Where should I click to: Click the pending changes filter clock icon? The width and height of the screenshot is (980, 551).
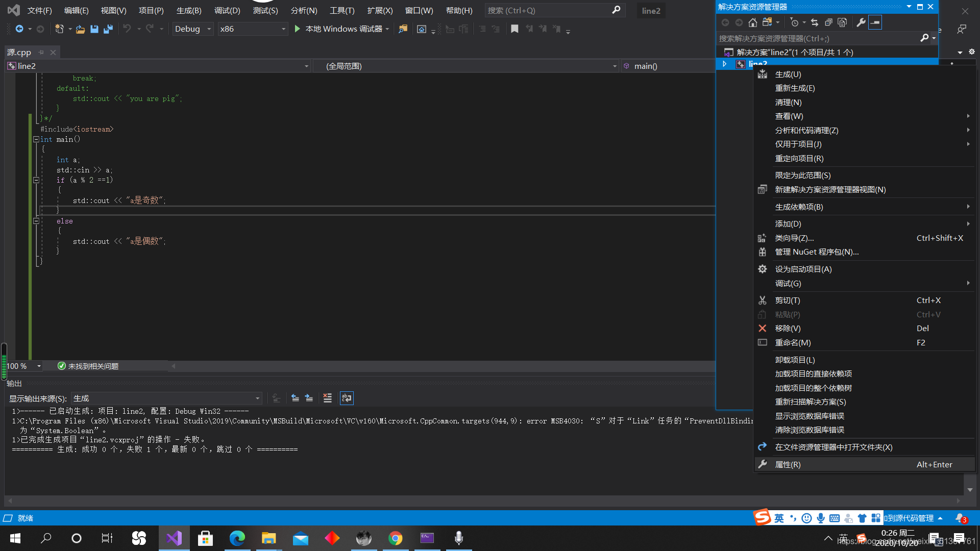pyautogui.click(x=794, y=22)
